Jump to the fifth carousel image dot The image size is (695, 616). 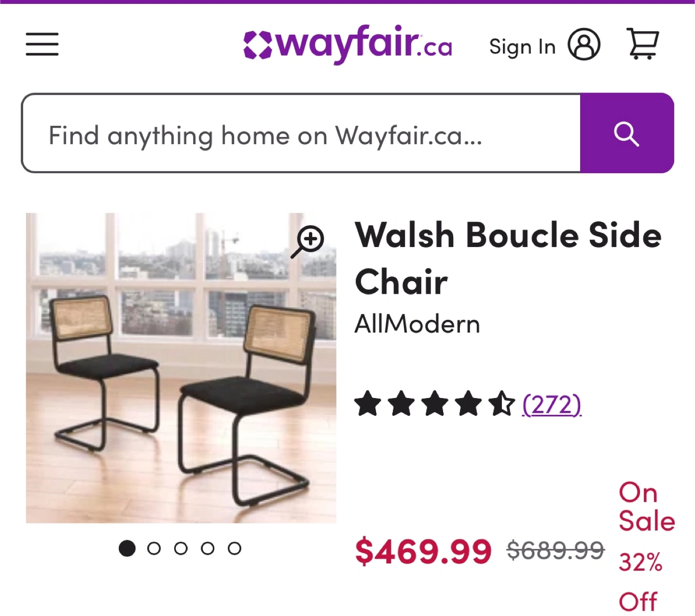coord(235,548)
